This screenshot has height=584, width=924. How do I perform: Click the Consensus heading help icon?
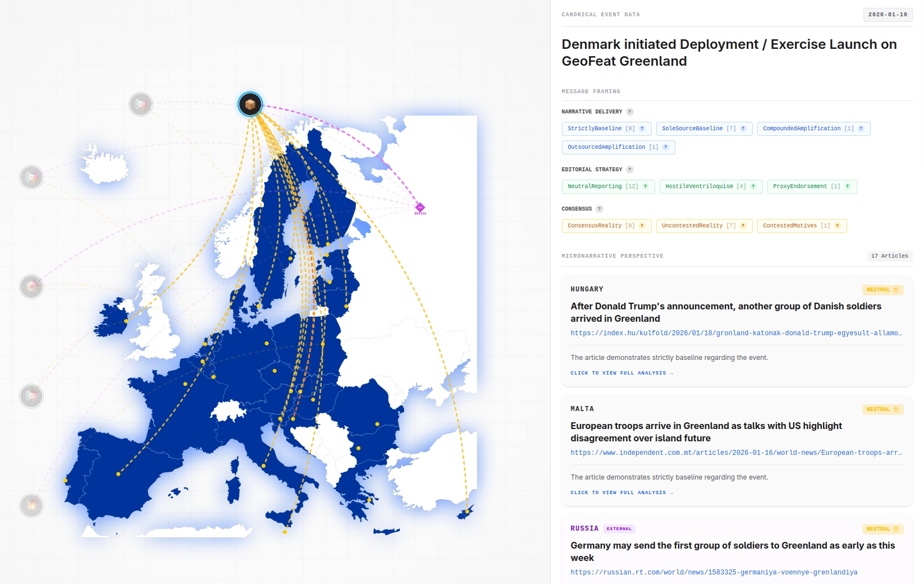click(x=600, y=209)
